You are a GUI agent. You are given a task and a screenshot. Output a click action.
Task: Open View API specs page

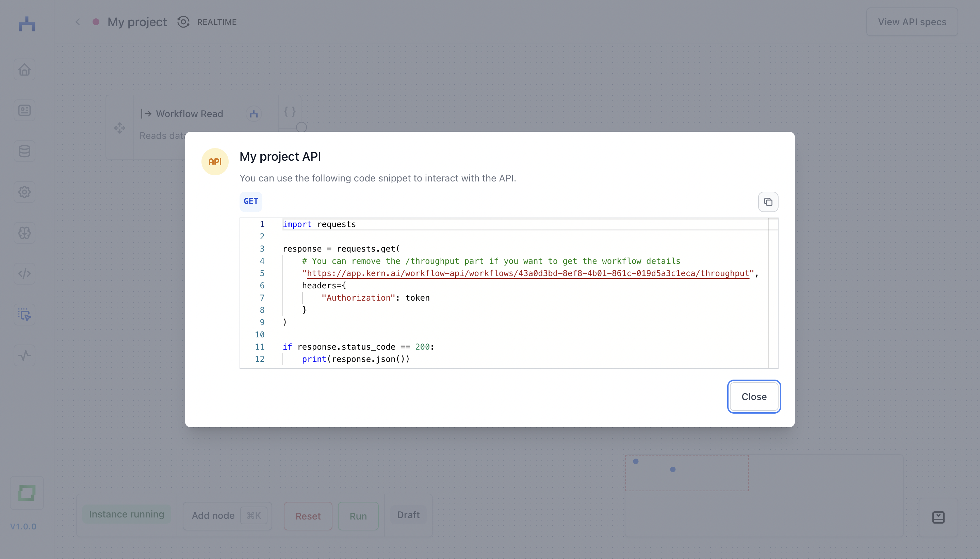(x=912, y=21)
